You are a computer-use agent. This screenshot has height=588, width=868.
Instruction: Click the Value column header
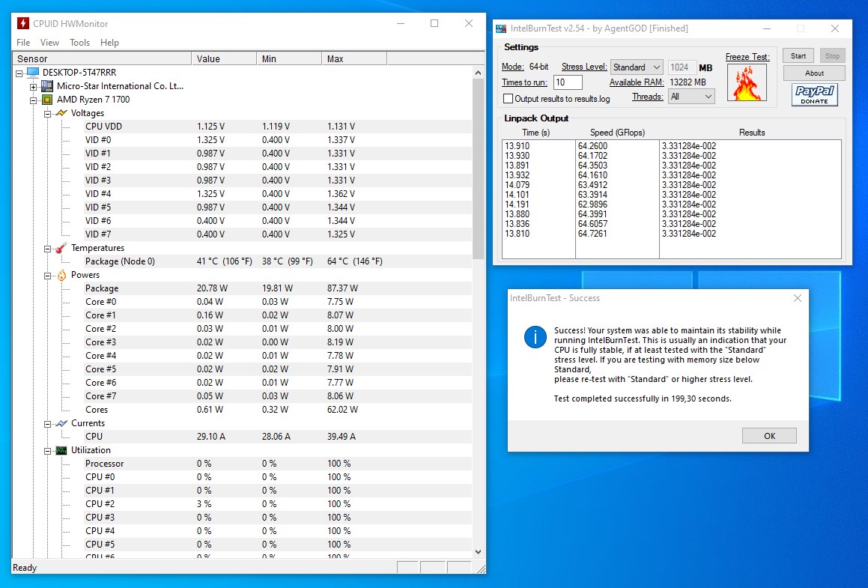[x=224, y=58]
